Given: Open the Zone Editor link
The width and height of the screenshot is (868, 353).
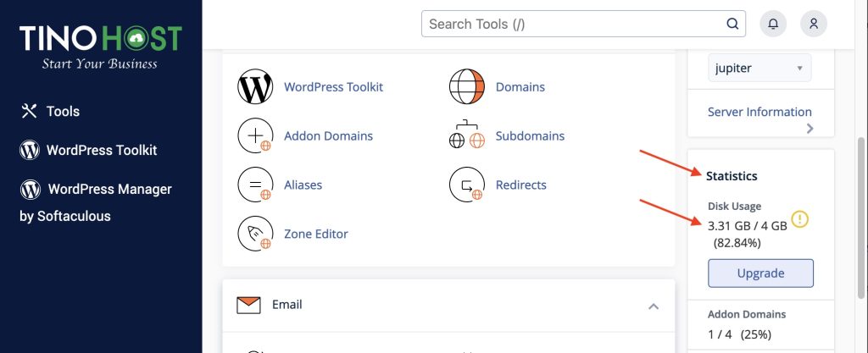Looking at the screenshot, I should click(x=316, y=234).
